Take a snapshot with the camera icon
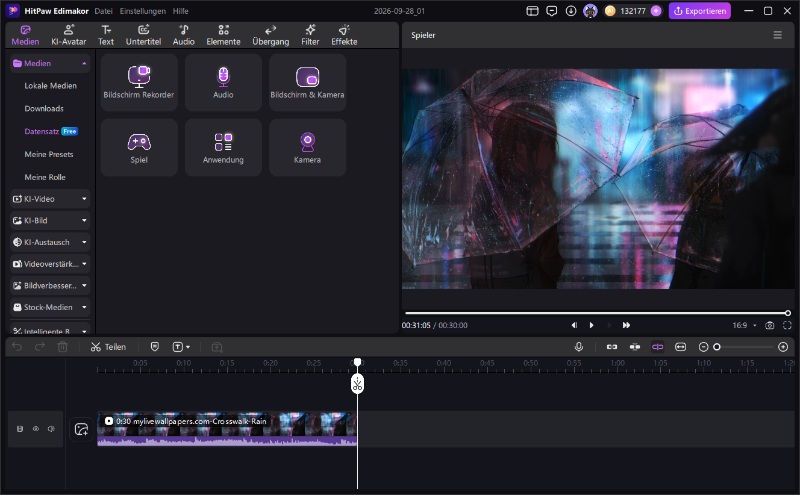 [770, 325]
